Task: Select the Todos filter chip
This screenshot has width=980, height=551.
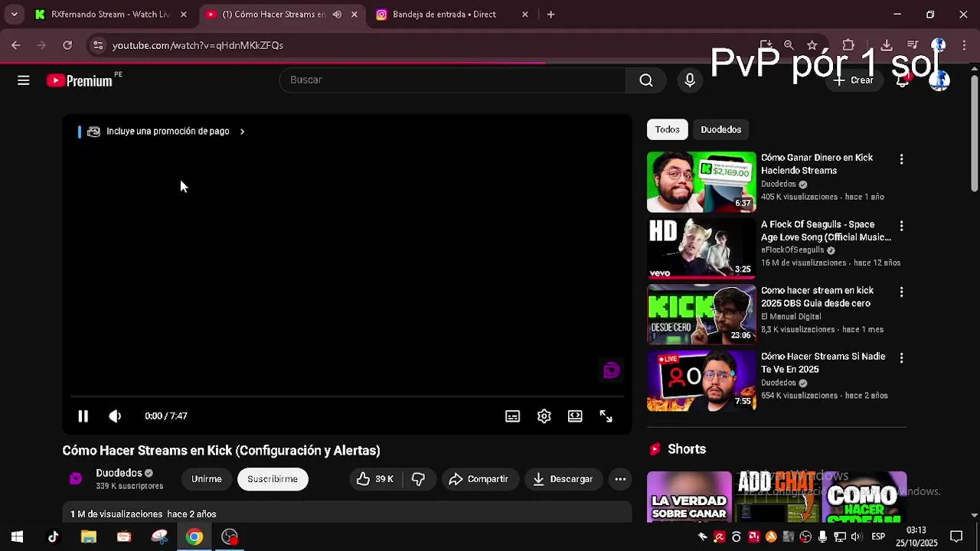Action: click(667, 129)
